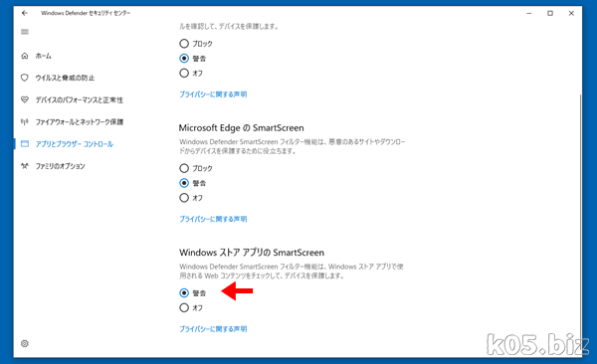Select 警告 for Windows Store apps SmartScreen

(184, 292)
